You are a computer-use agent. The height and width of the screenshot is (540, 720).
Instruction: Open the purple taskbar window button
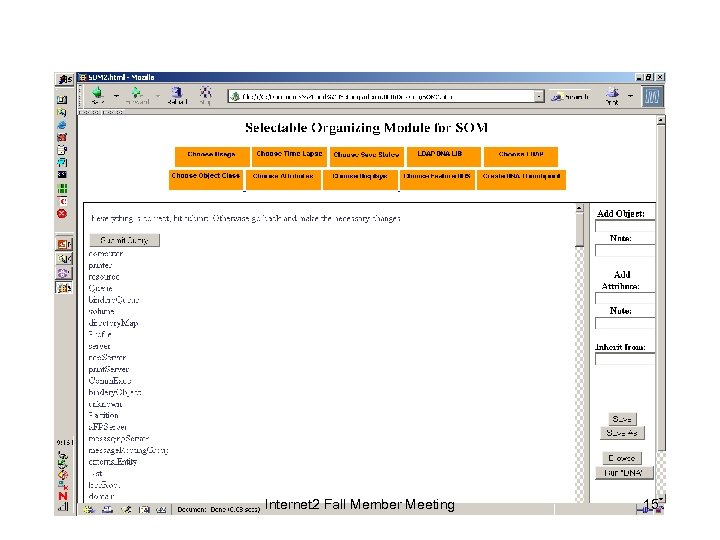point(64,273)
